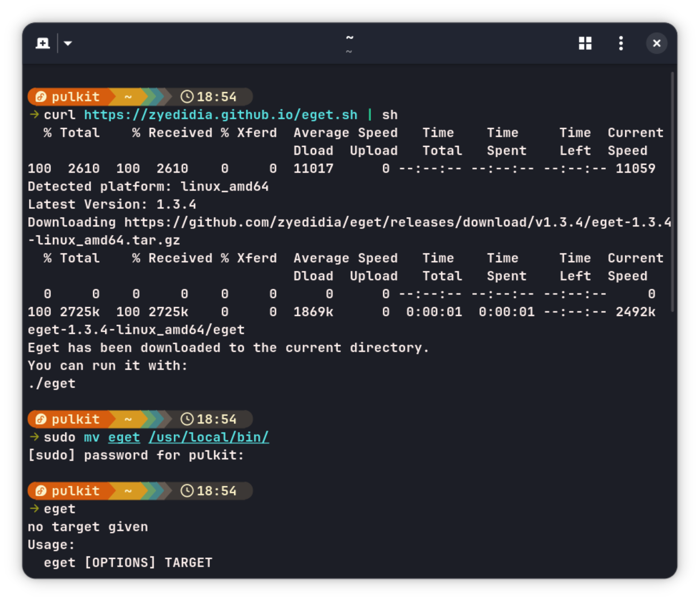Click the ./eget line in the output
Image resolution: width=700 pixels, height=601 pixels.
point(52,384)
